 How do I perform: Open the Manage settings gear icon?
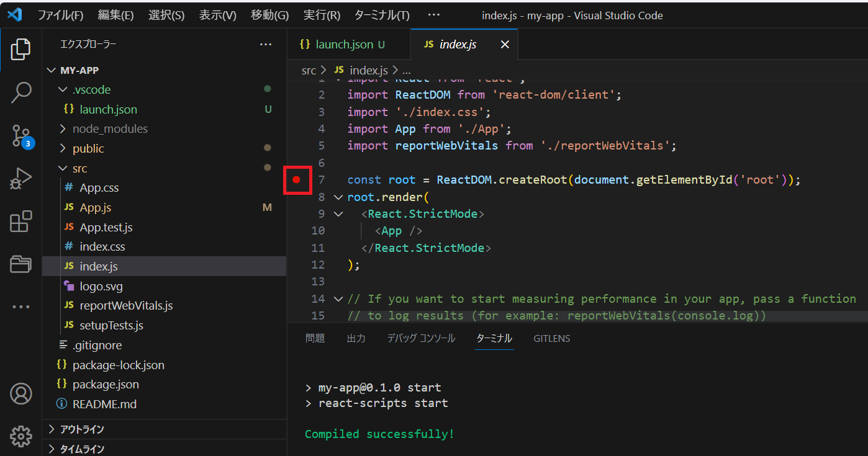[x=20, y=436]
